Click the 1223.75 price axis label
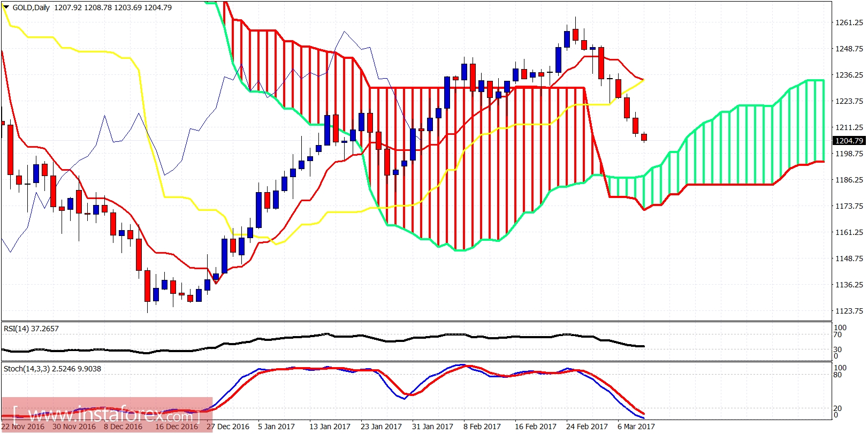The image size is (868, 434). tap(849, 101)
